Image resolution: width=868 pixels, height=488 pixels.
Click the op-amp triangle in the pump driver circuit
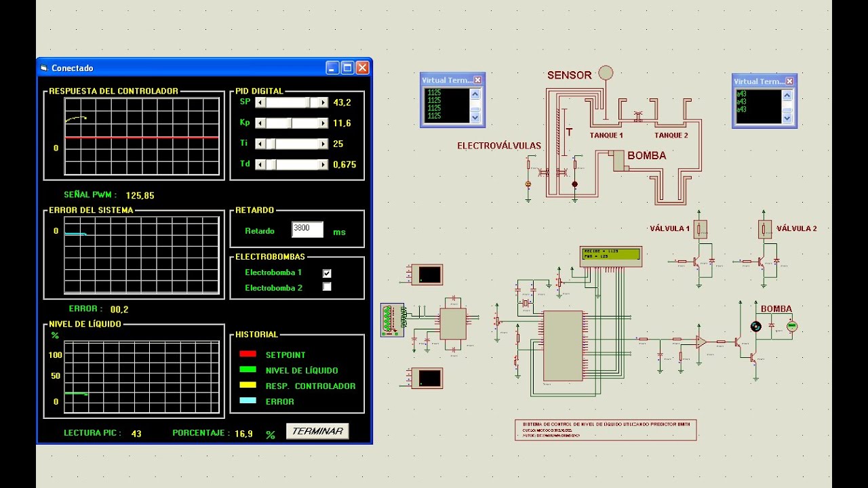pyautogui.click(x=701, y=342)
